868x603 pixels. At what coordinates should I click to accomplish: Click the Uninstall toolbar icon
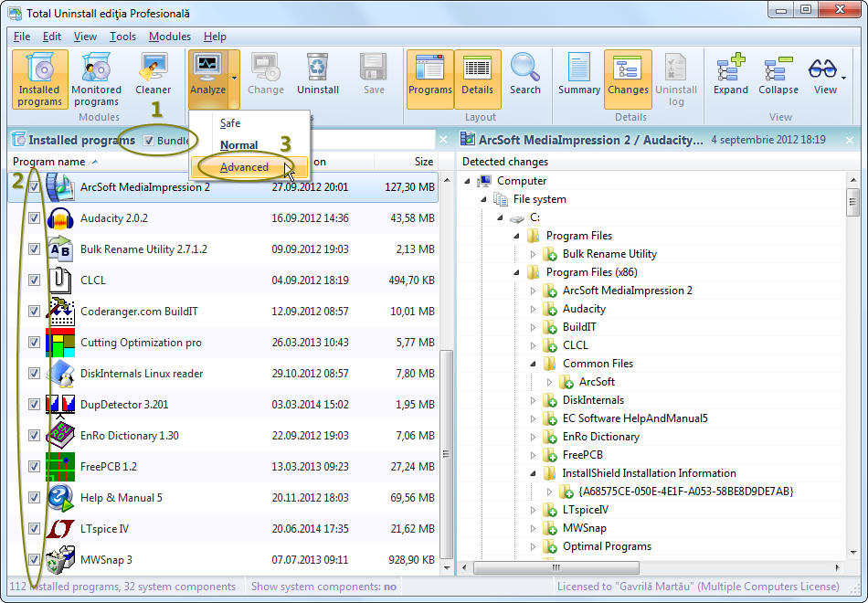tap(317, 75)
